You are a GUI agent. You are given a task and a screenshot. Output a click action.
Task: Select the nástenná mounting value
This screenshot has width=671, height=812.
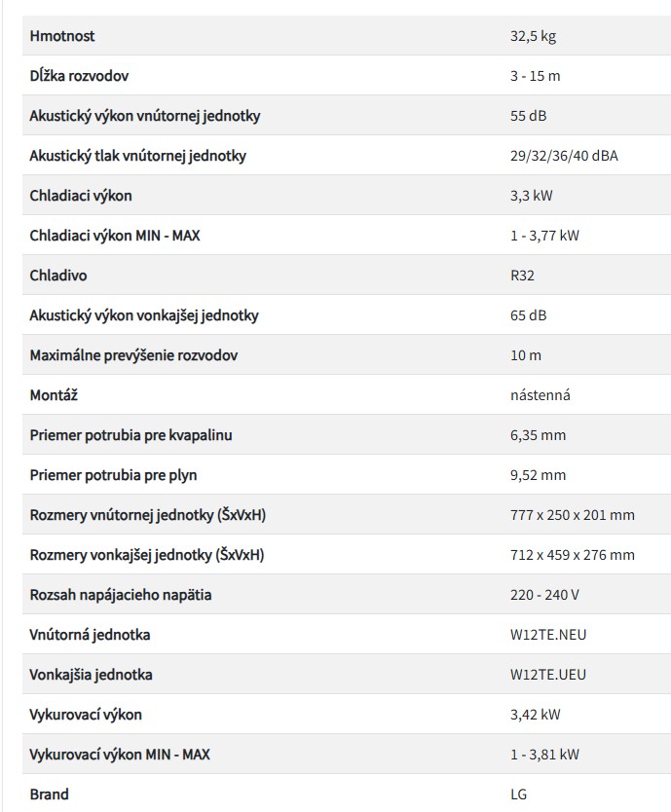[541, 395]
